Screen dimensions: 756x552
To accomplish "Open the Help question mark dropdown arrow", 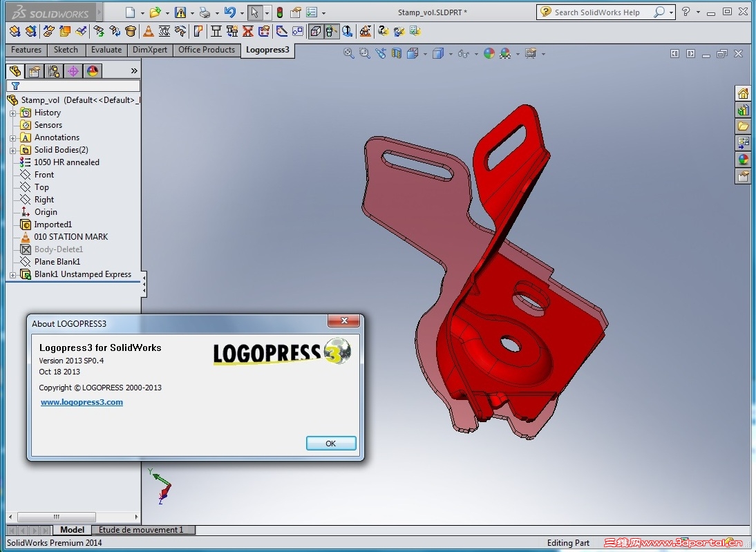I will coord(698,12).
